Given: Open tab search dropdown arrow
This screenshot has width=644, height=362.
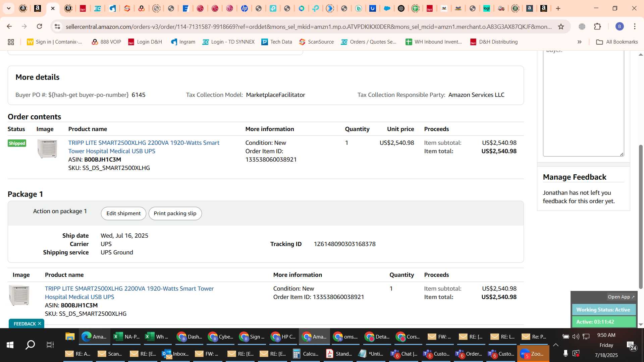Looking at the screenshot, I should point(8,8).
